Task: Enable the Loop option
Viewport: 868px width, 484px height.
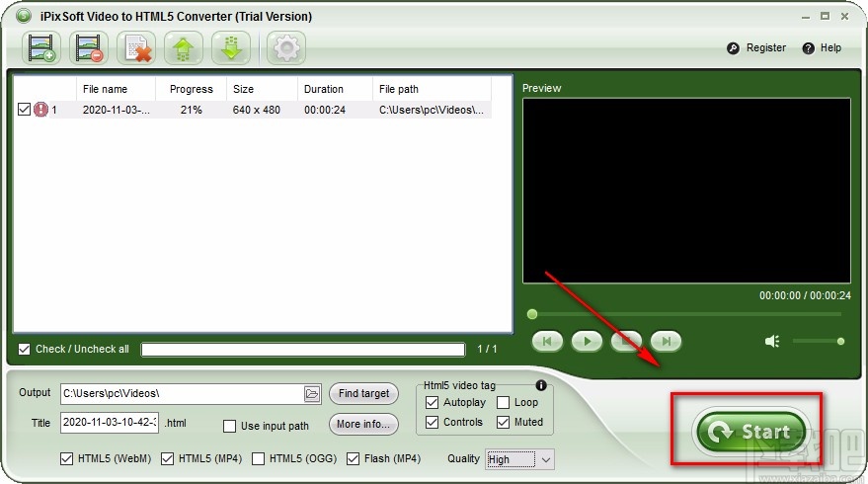Action: tap(503, 402)
